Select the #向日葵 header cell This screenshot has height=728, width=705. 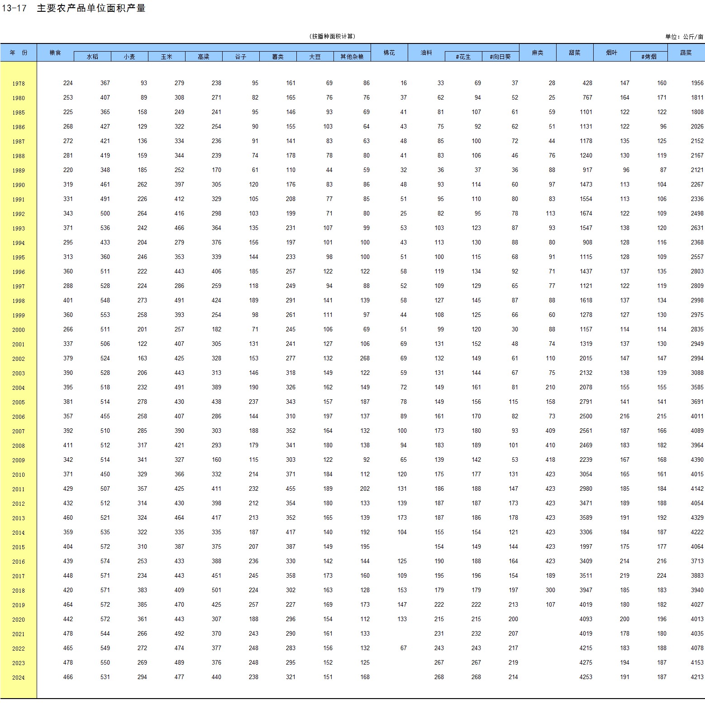click(500, 57)
